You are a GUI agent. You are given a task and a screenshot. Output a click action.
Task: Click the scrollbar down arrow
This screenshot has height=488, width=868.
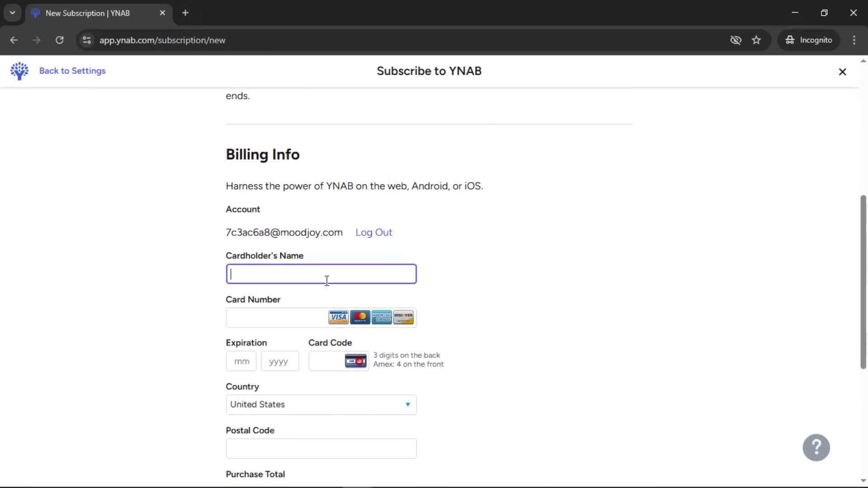pyautogui.click(x=863, y=481)
